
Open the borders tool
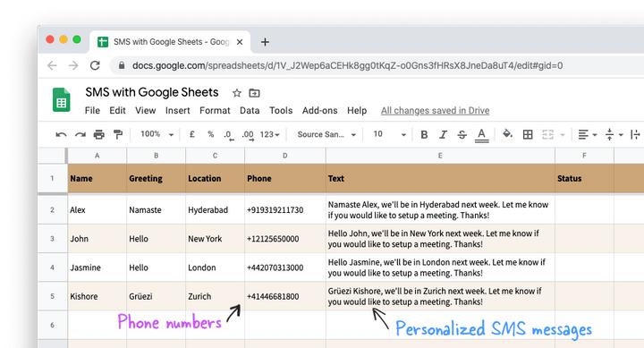coord(528,134)
